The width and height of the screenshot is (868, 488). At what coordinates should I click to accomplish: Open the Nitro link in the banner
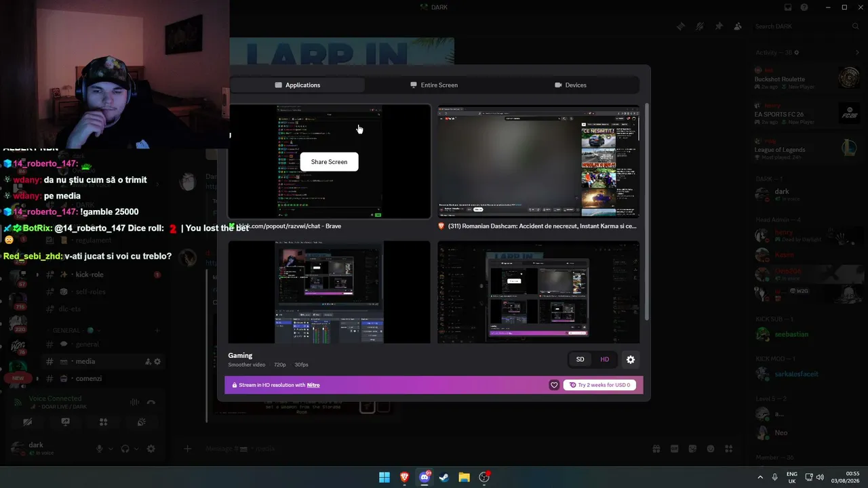(x=313, y=385)
